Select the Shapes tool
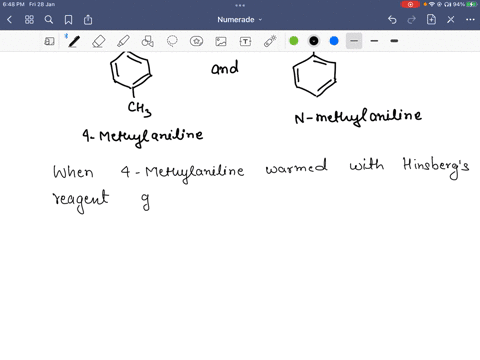 coord(147,41)
